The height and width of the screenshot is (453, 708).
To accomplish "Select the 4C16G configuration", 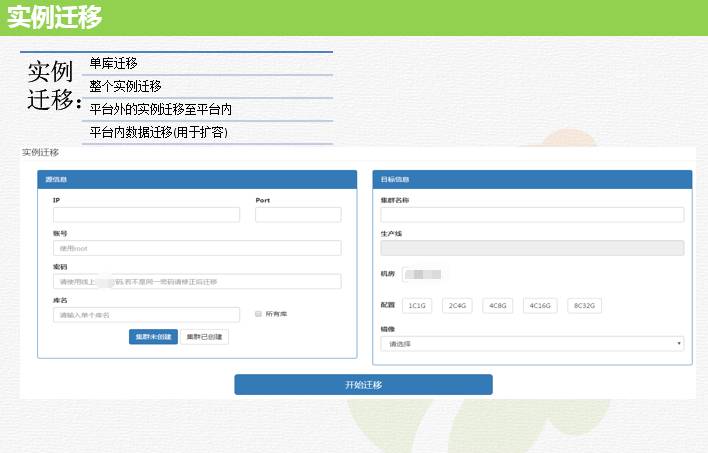I will pyautogui.click(x=540, y=306).
